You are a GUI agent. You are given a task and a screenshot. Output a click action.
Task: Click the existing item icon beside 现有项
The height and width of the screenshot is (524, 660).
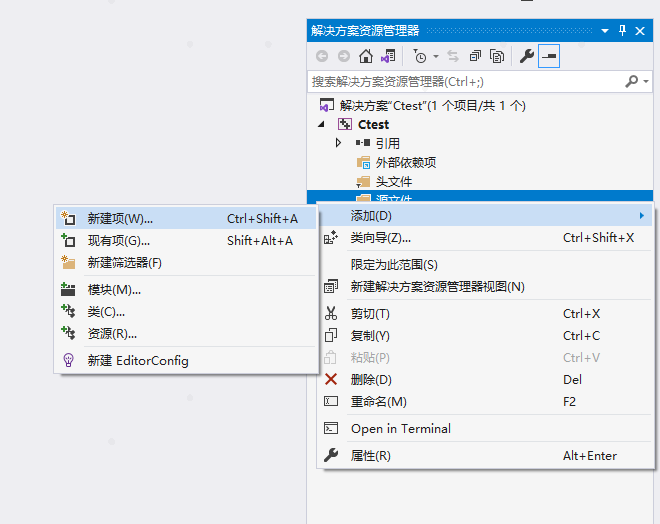[x=68, y=240]
